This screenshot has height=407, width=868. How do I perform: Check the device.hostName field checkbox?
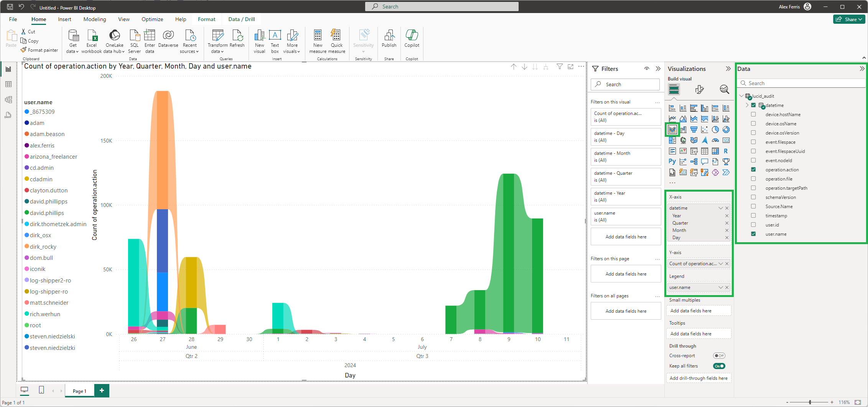(753, 115)
